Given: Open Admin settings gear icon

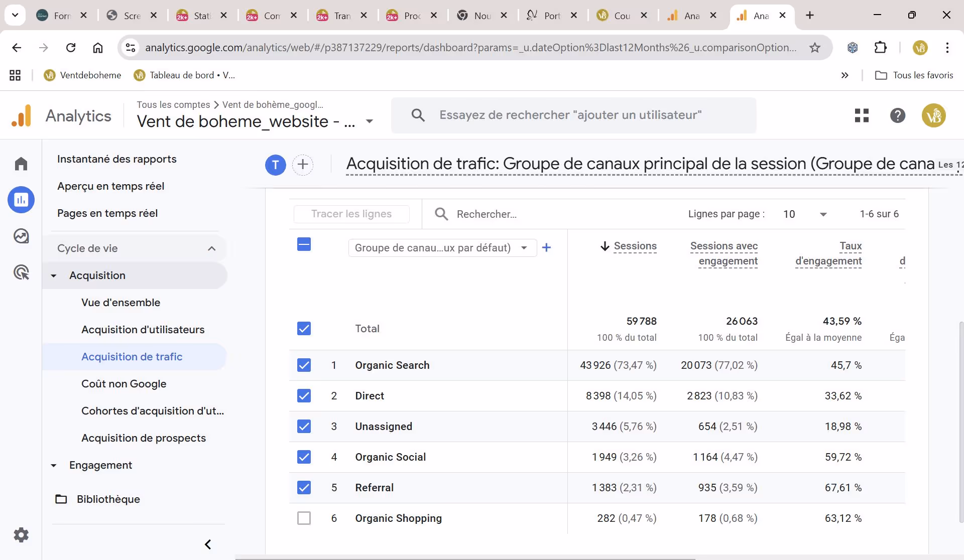Looking at the screenshot, I should point(21,535).
